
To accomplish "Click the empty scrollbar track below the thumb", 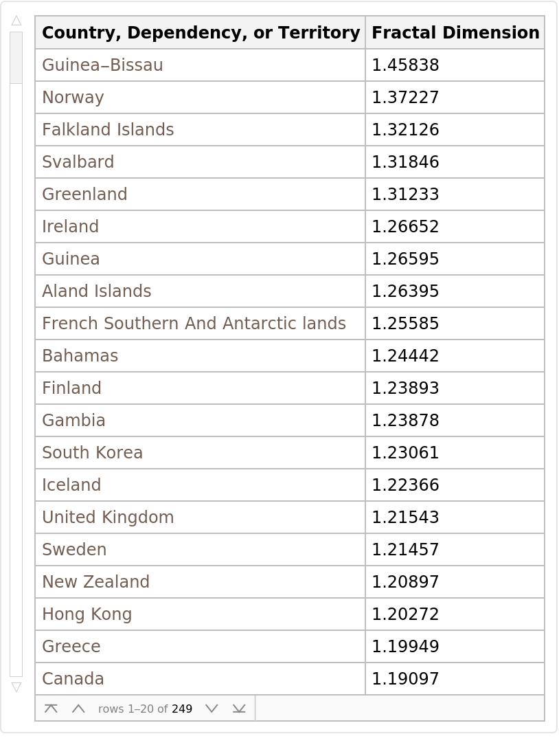I will pos(16,378).
